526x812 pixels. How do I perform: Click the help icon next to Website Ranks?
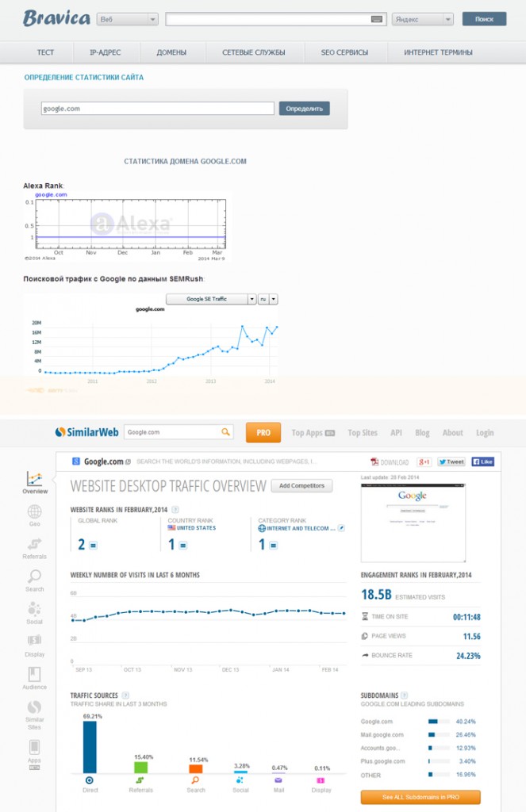click(175, 510)
